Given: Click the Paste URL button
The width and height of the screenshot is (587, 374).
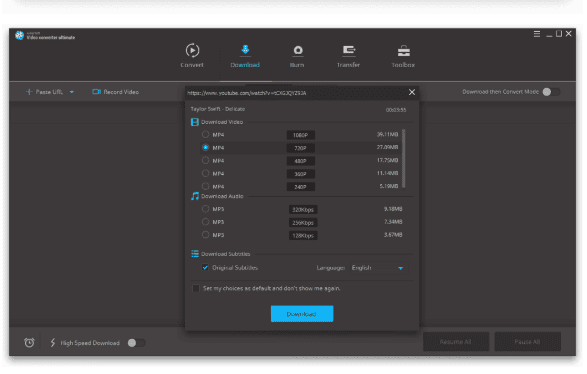Looking at the screenshot, I should click(x=45, y=92).
